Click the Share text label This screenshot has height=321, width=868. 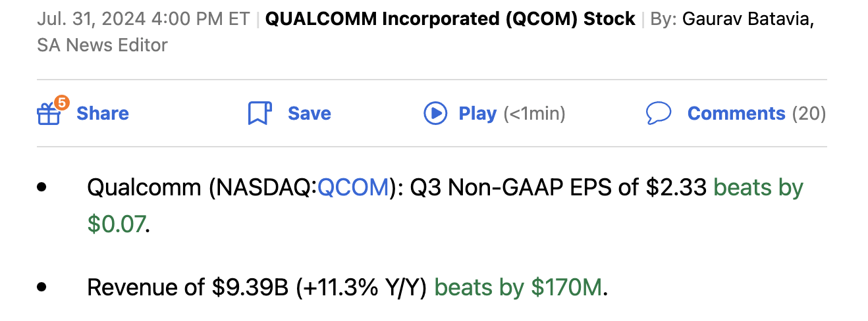pos(103,113)
